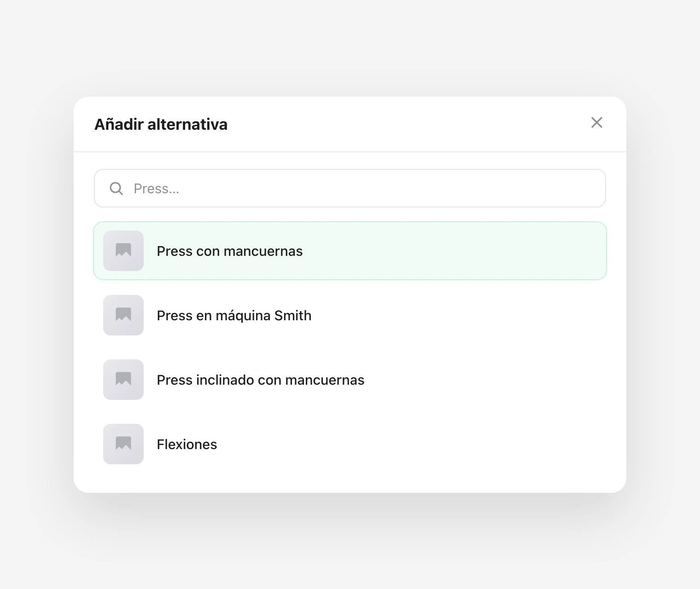The image size is (700, 589).
Task: Click the magnifying glass search icon
Action: pyautogui.click(x=117, y=188)
